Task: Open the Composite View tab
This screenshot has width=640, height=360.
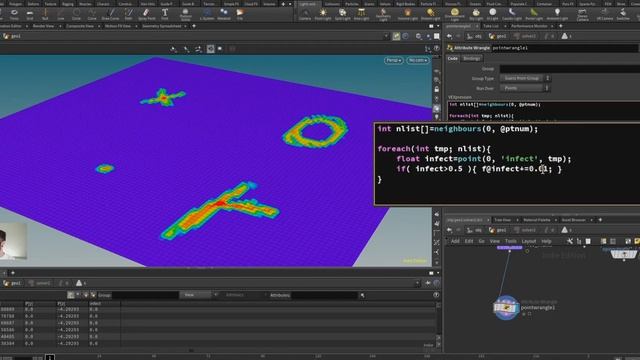Action: click(80, 26)
